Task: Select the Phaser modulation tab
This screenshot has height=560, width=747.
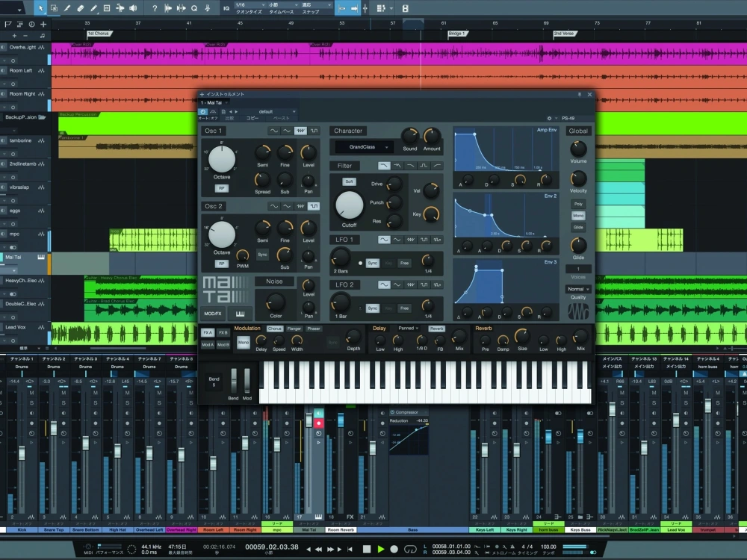Action: pos(314,329)
